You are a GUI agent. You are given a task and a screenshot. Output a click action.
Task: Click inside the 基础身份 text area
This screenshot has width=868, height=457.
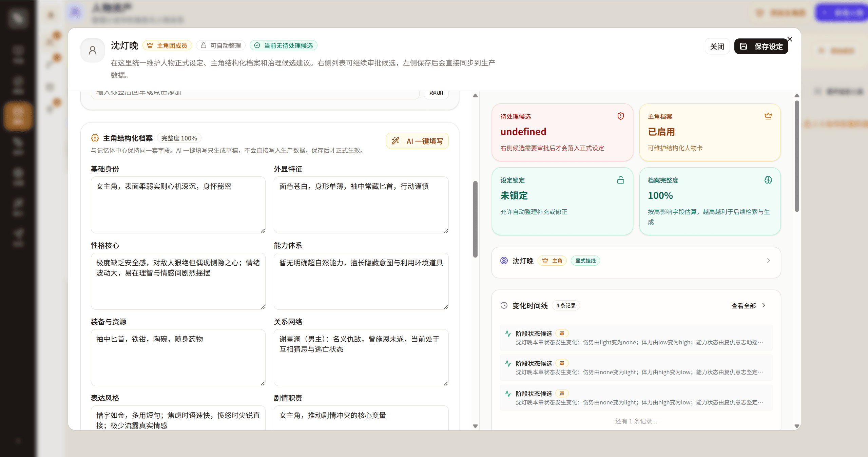click(178, 204)
